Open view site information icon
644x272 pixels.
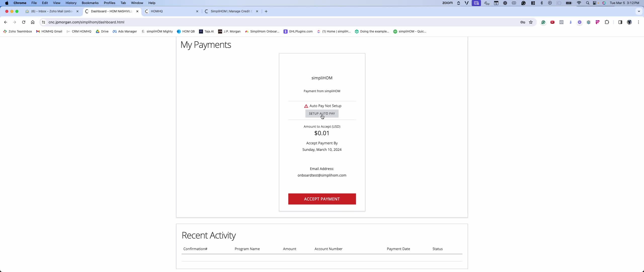click(43, 22)
